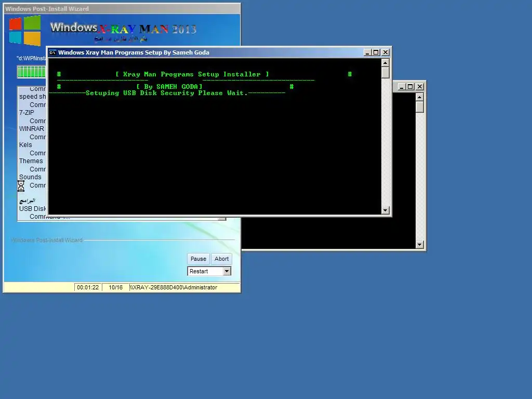Click the elapsed time 00:01:22 in status bar
This screenshot has width=532, height=399.
pos(88,287)
